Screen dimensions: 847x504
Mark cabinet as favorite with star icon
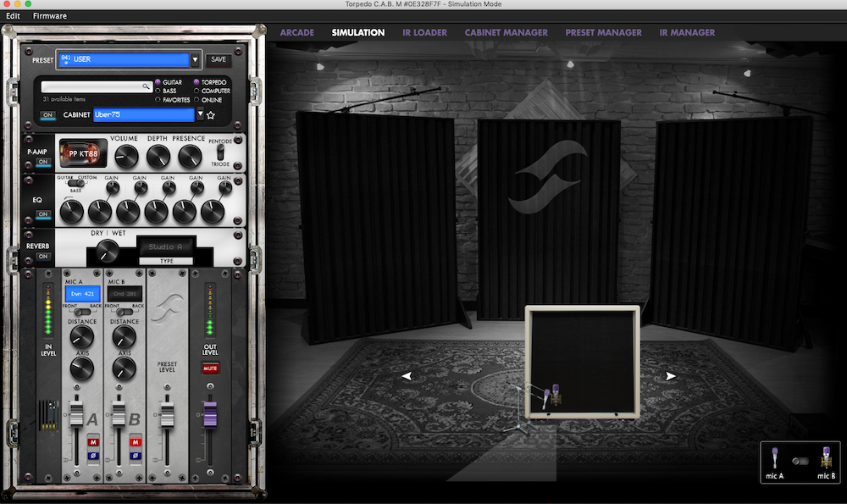point(211,115)
